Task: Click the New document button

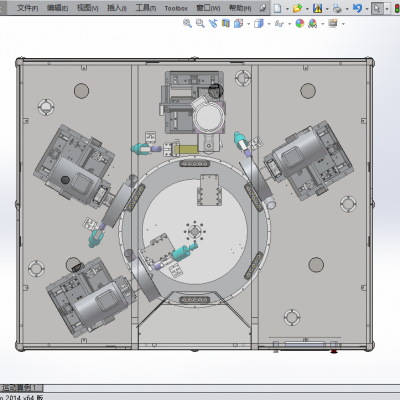Action: (x=277, y=8)
